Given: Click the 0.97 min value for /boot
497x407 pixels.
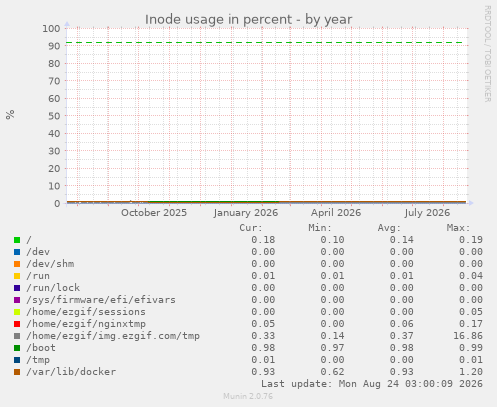Looking at the screenshot, I should [332, 348].
